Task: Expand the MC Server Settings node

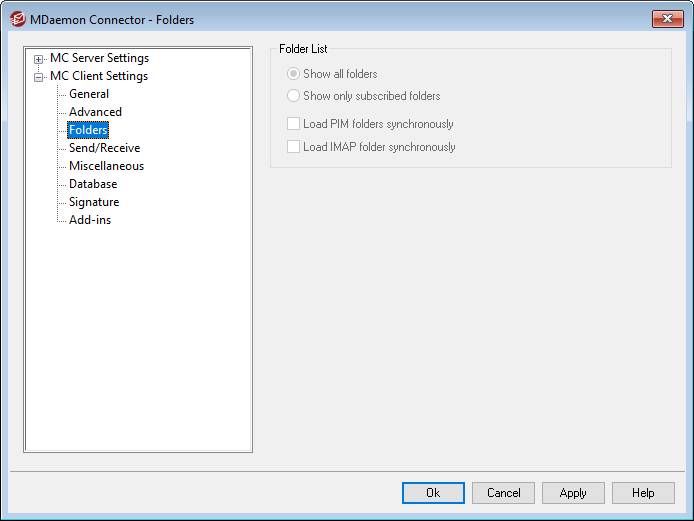Action: tap(38, 59)
